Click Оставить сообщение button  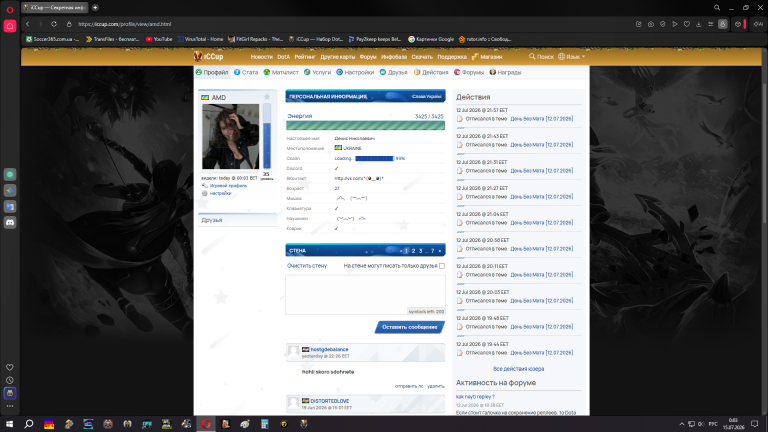pos(410,327)
